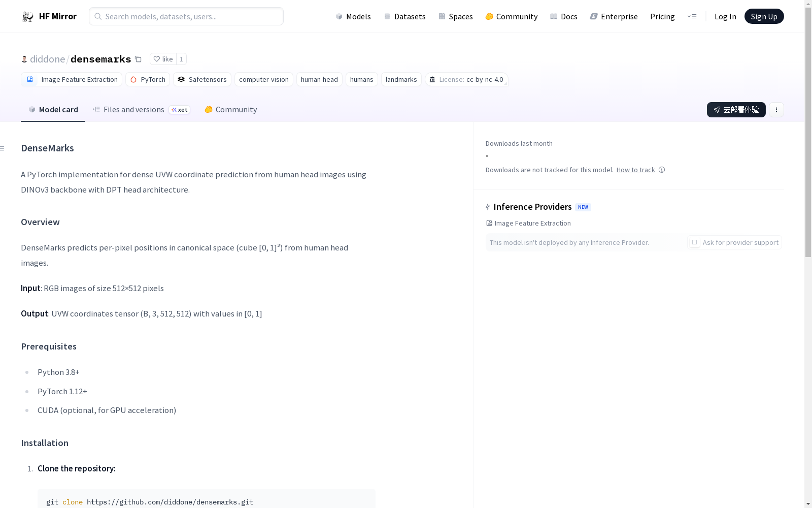Click the git clone command code block
The width and height of the screenshot is (812, 508).
click(206, 499)
